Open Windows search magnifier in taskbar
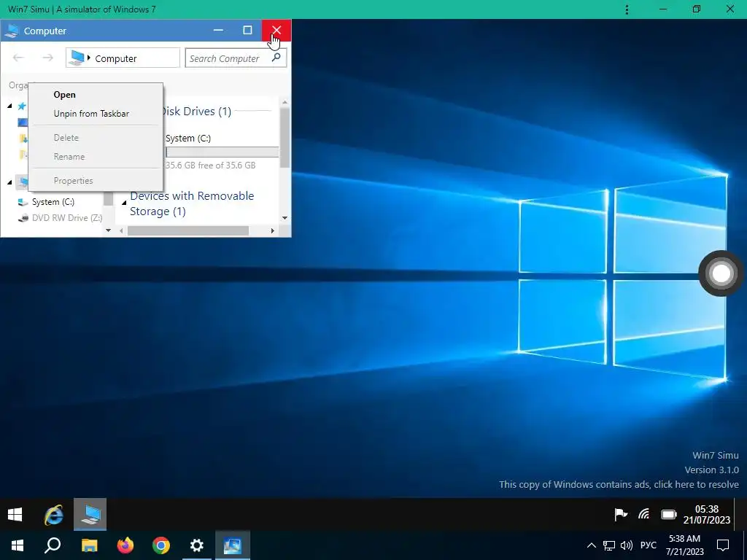 tap(53, 545)
